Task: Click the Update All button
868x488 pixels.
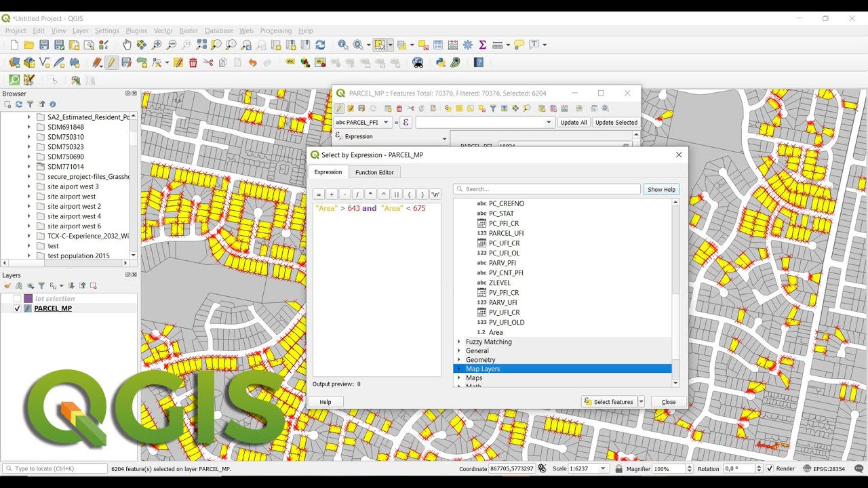Action: (x=574, y=123)
